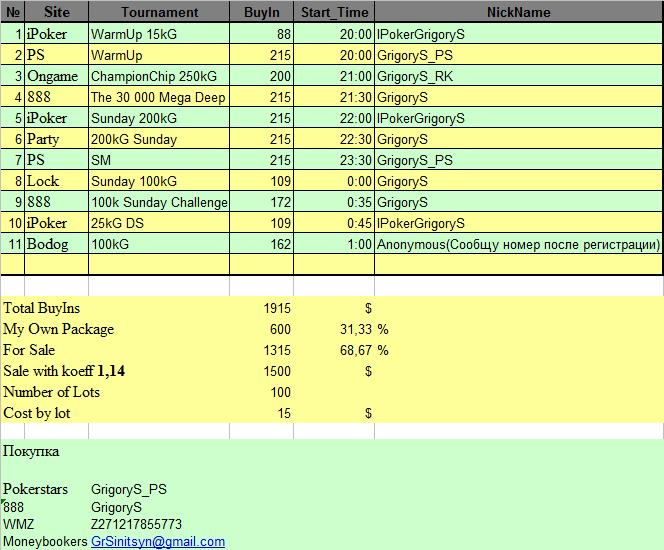Screen dimensions: 664x550
Task: Select the BuyIn value 162
Action: [261, 244]
